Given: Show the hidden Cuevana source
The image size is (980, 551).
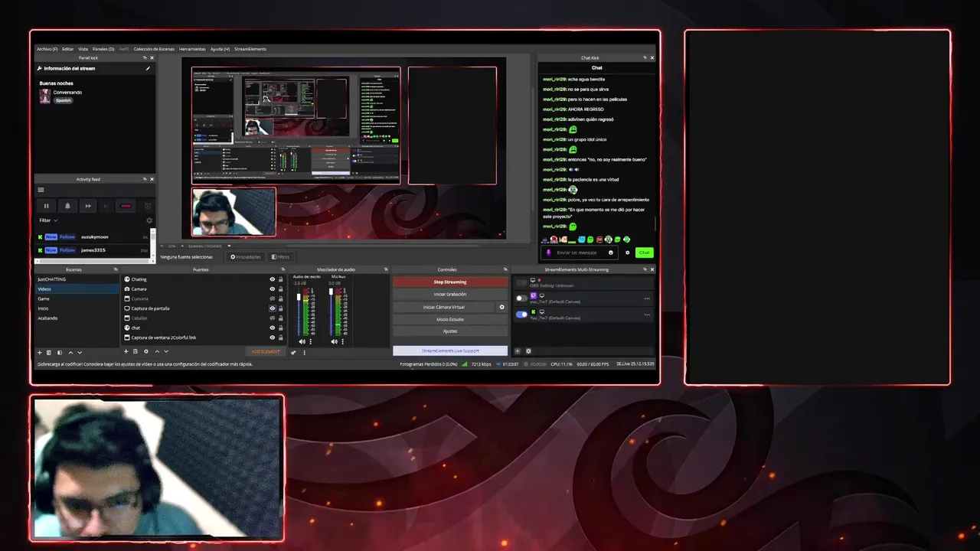Looking at the screenshot, I should 272,298.
